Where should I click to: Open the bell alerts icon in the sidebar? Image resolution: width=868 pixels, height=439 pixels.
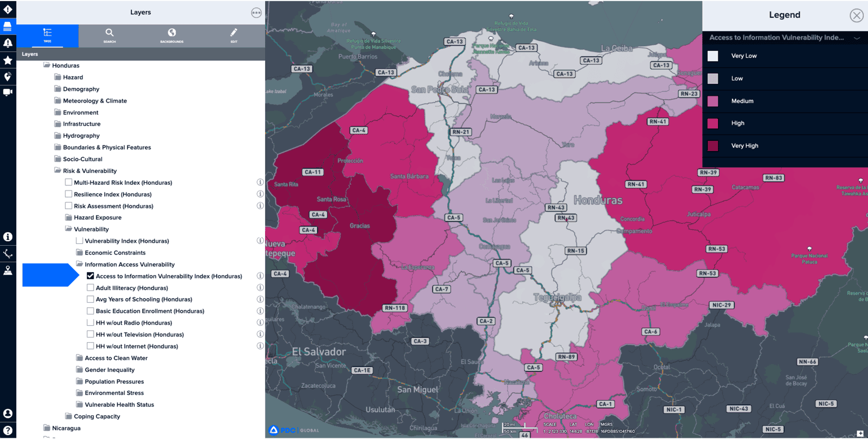pyautogui.click(x=8, y=43)
